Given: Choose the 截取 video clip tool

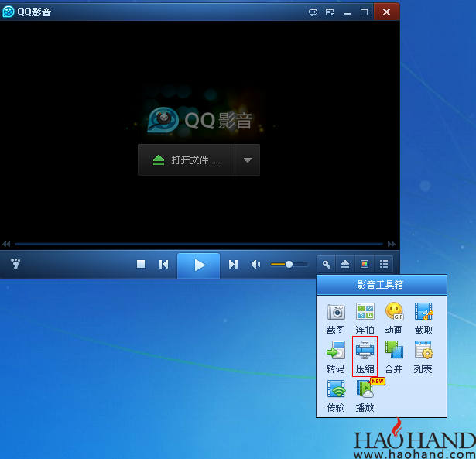Looking at the screenshot, I should tap(423, 318).
